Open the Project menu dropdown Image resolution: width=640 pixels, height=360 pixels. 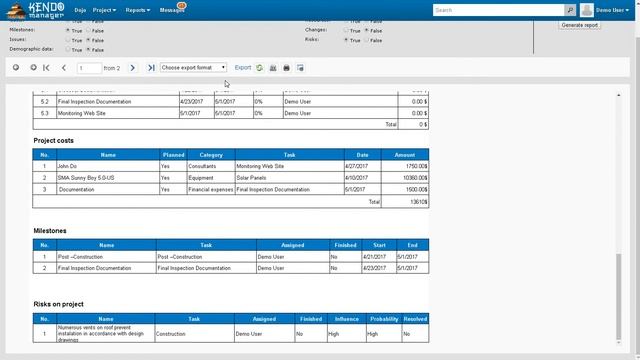[104, 10]
